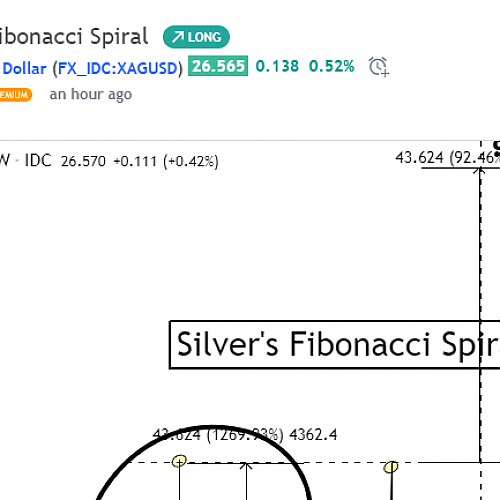Click the LONG arrow badge
The height and width of the screenshot is (500, 500).
(x=196, y=37)
